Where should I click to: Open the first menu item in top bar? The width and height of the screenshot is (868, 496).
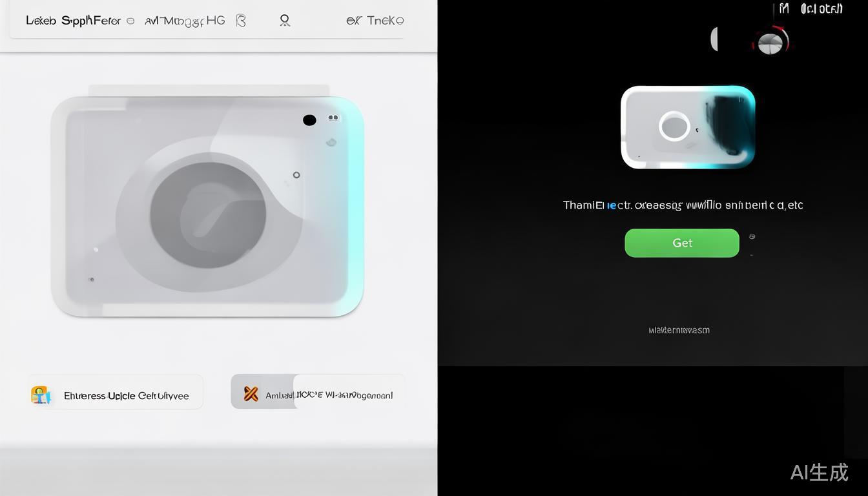click(73, 21)
